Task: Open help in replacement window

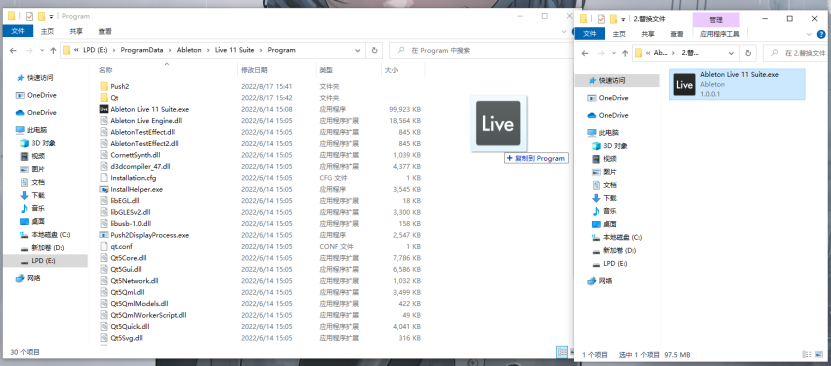Action: point(822,34)
